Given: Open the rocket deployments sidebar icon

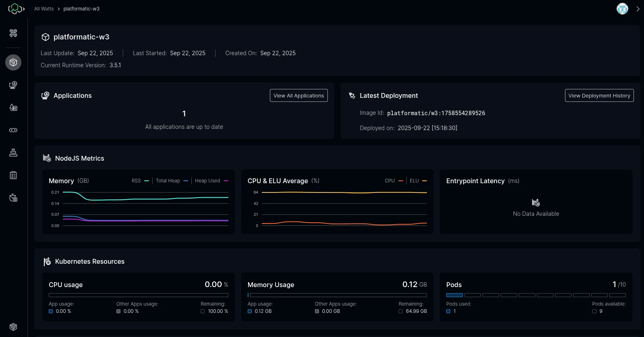Looking at the screenshot, I should click(13, 108).
